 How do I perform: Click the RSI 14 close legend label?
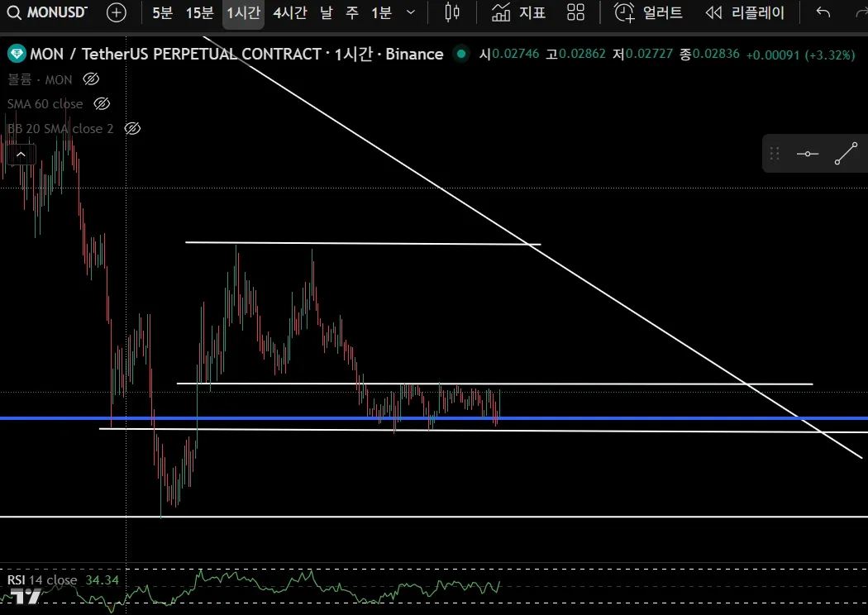tap(42, 580)
